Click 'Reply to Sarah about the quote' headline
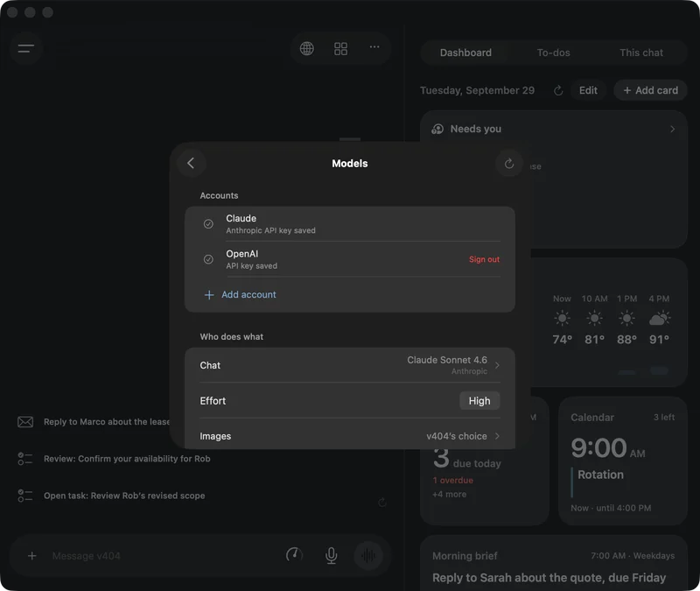 click(x=549, y=578)
